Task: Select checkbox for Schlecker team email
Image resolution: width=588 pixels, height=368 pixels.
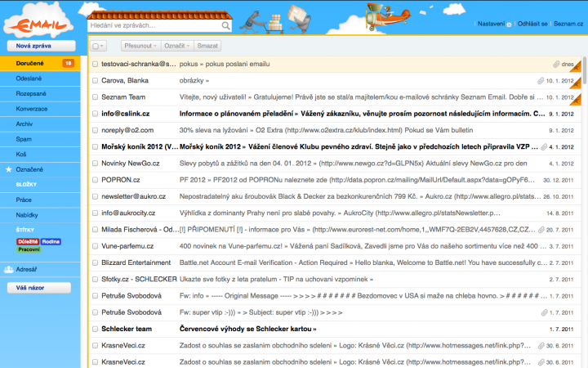Action: pos(96,329)
